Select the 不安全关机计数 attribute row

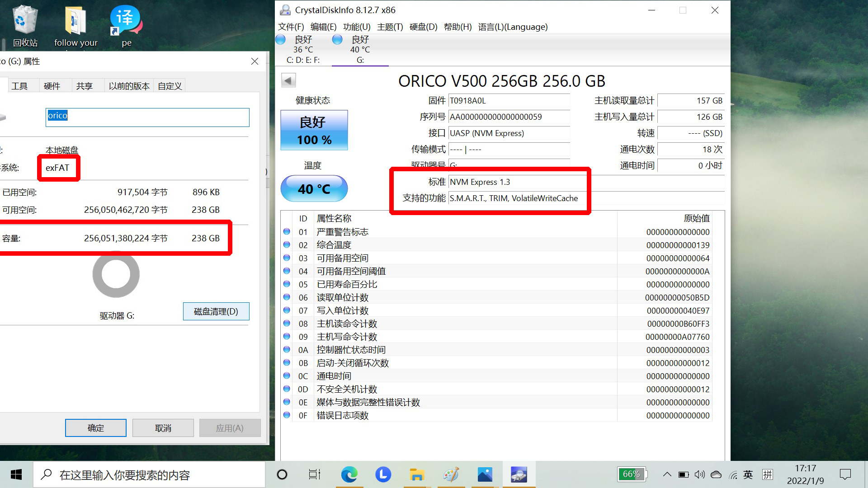(x=496, y=389)
